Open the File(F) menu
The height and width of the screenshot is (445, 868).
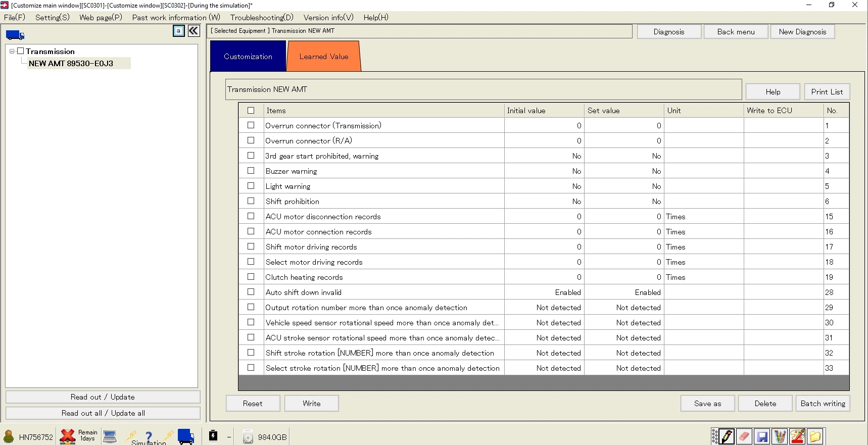tap(15, 17)
